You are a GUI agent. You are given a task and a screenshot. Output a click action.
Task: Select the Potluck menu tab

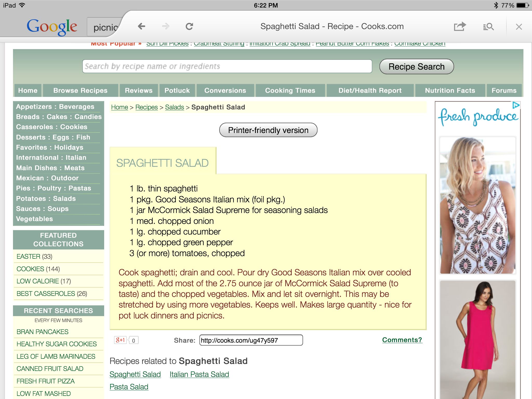(x=177, y=90)
